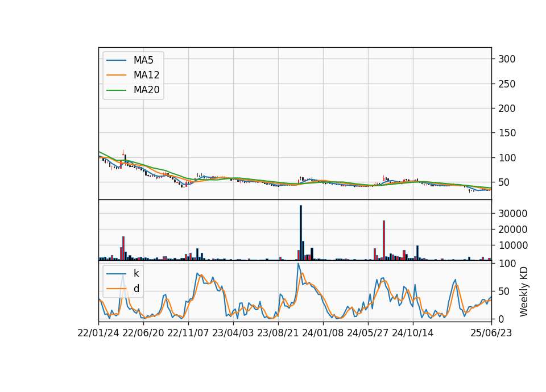Click the 22/11/07 date label

(x=188, y=333)
